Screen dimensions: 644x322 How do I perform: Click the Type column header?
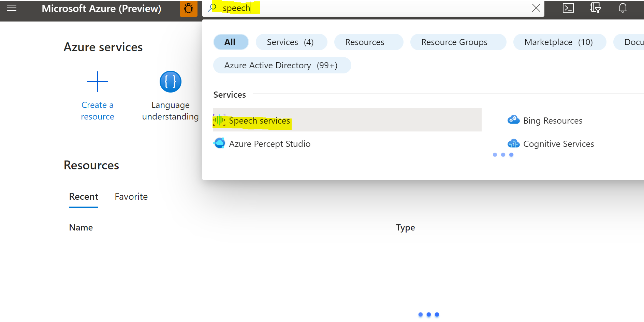406,227
